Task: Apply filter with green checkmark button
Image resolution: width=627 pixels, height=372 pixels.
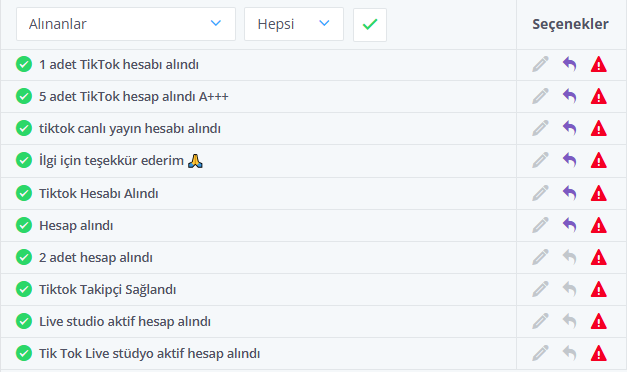Action: pyautogui.click(x=370, y=24)
